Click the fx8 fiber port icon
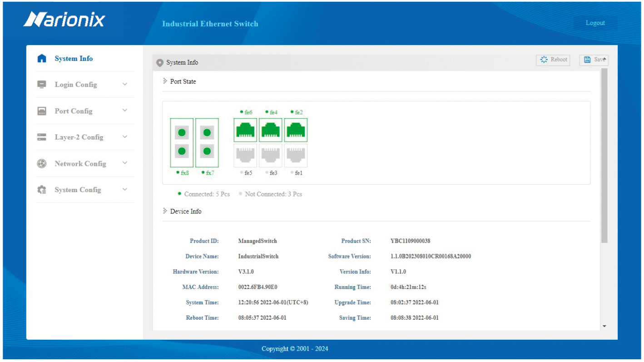 pyautogui.click(x=182, y=142)
